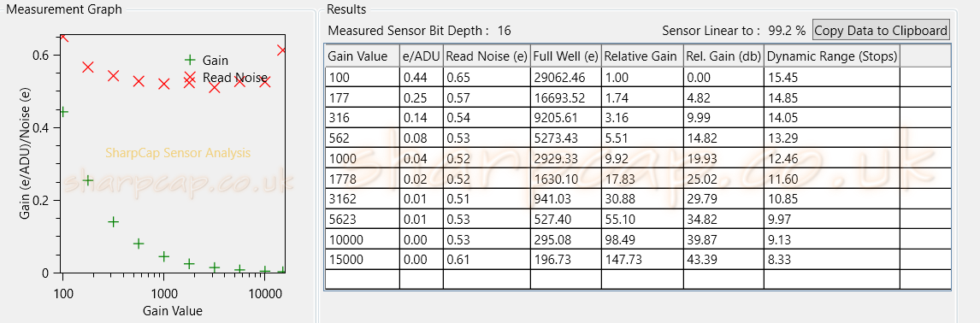Select the gain value 100 cell
The height and width of the screenshot is (323, 980).
coord(363,78)
